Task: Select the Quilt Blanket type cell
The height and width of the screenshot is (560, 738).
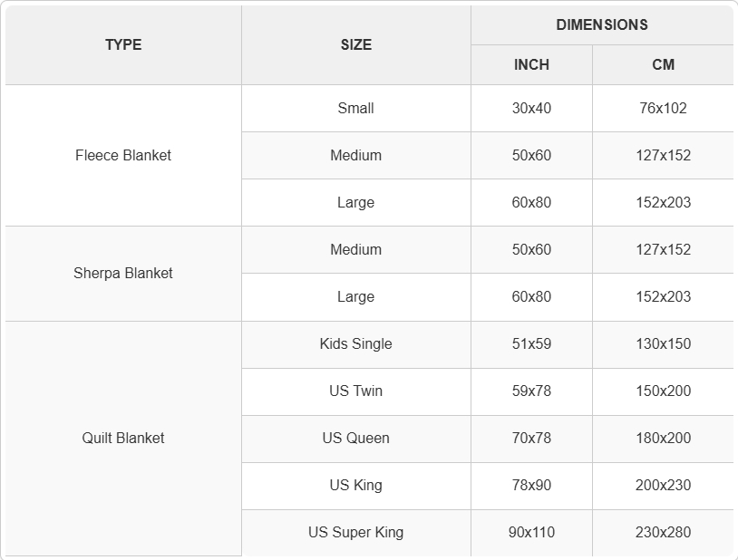Action: tap(123, 439)
